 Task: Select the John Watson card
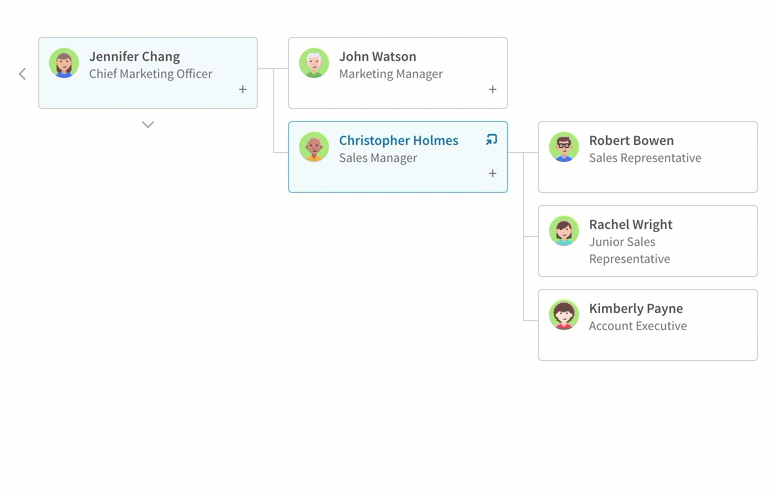(398, 73)
